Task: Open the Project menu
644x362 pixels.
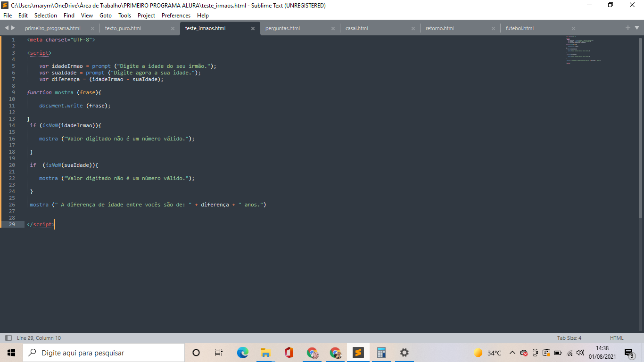Action: [x=147, y=16]
